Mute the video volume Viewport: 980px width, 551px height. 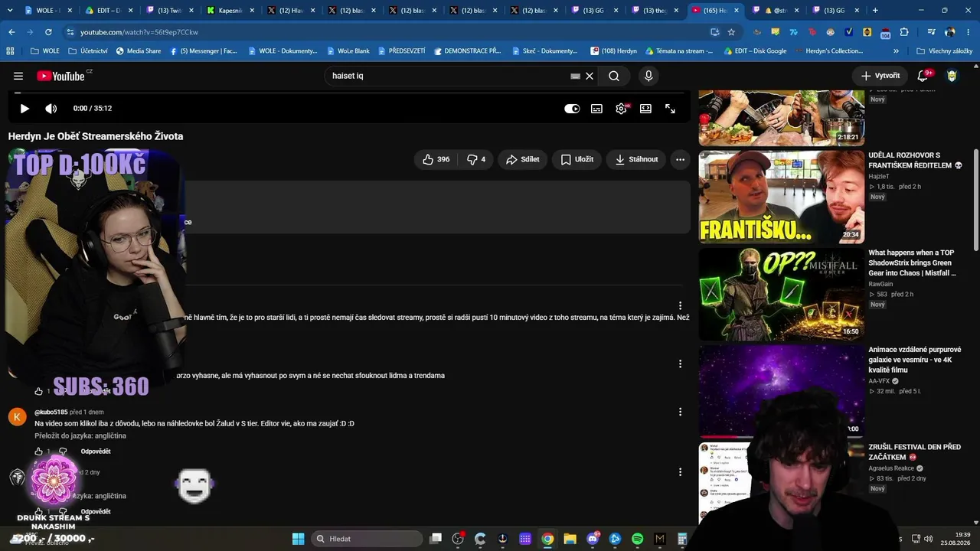point(51,109)
